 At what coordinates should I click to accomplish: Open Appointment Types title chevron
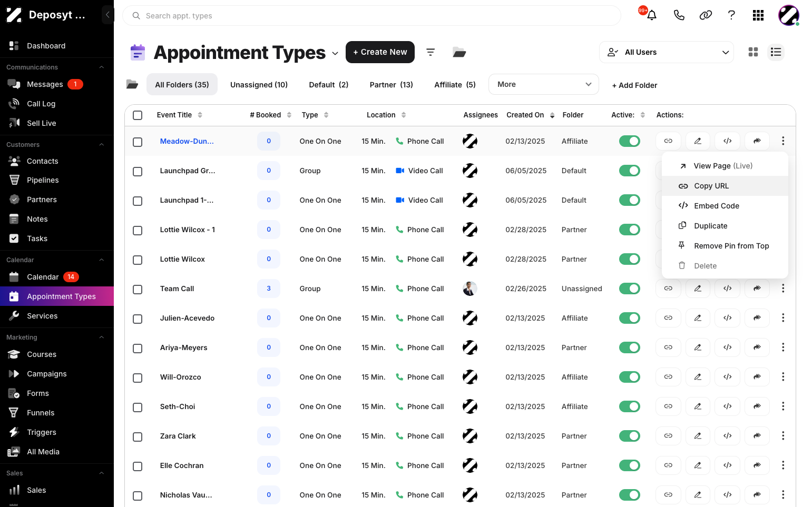point(335,54)
